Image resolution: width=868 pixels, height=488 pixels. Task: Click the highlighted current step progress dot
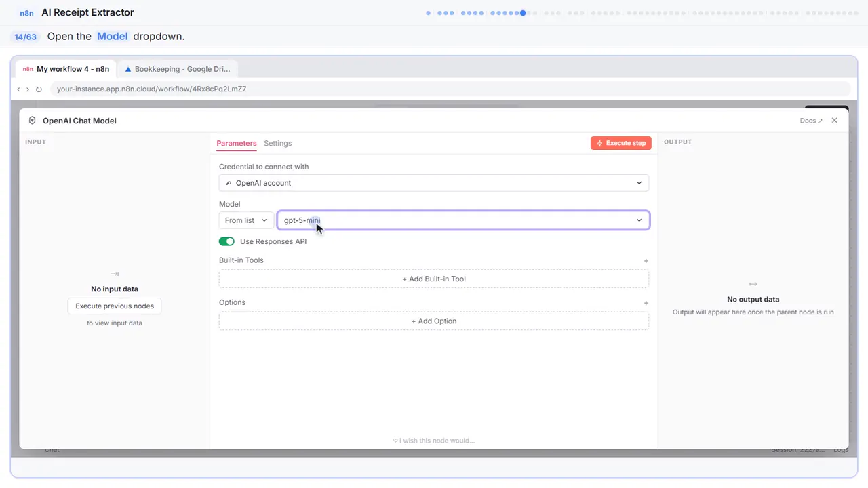click(x=523, y=13)
